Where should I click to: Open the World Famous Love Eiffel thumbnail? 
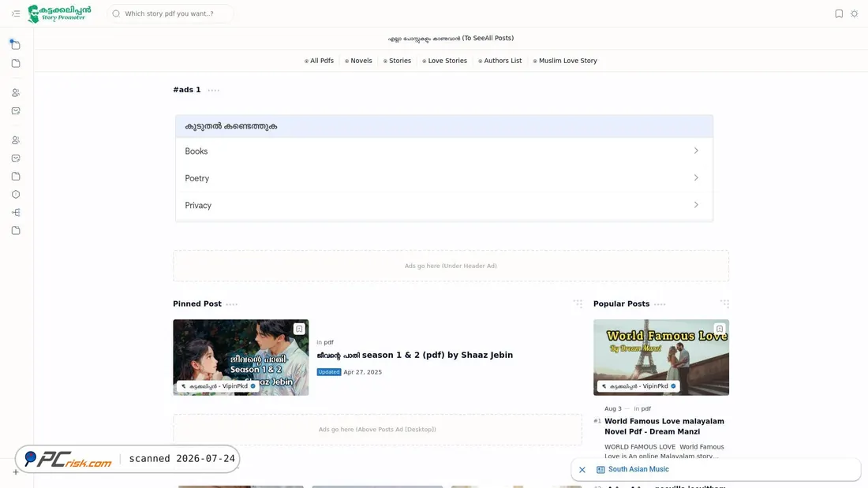point(661,357)
